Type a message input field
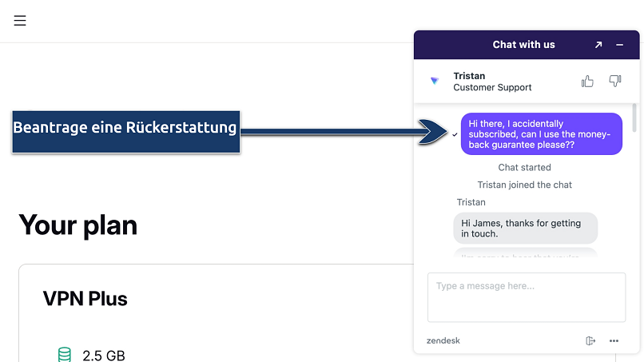 526,296
